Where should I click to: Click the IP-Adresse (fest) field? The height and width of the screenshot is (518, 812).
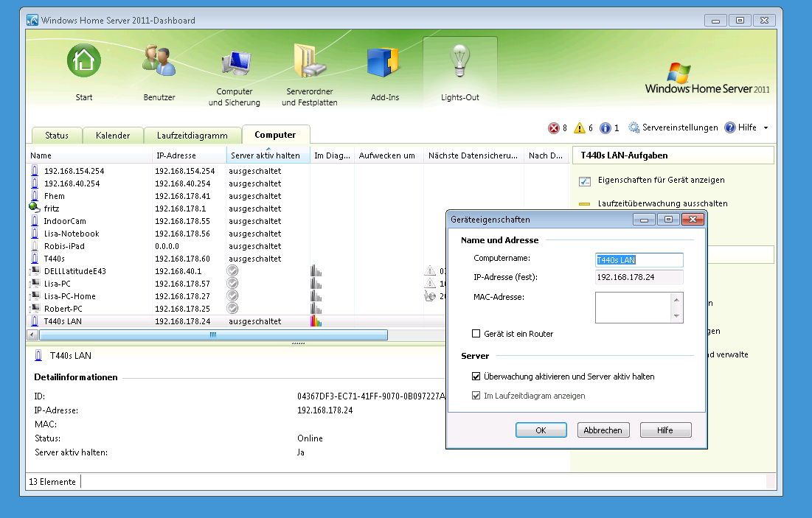(x=639, y=277)
